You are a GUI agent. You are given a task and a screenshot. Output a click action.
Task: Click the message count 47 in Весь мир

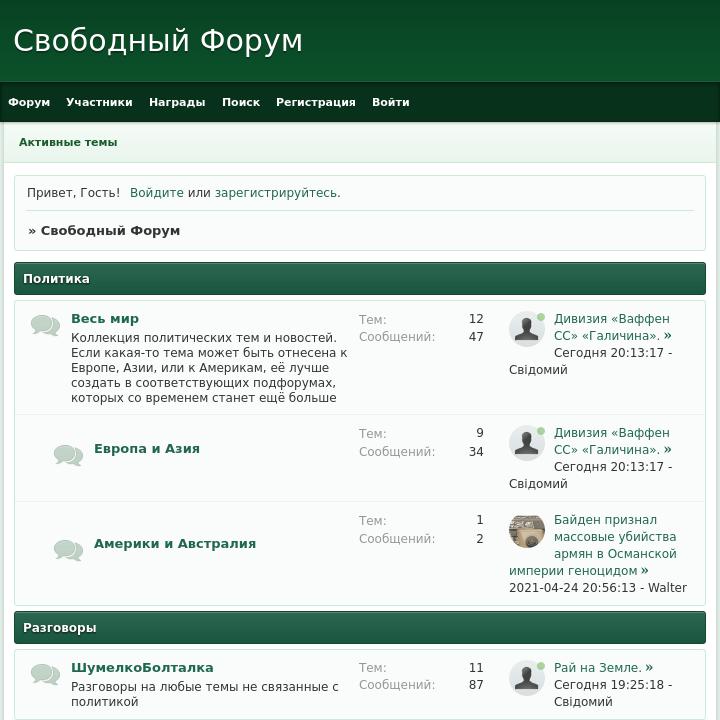point(476,337)
